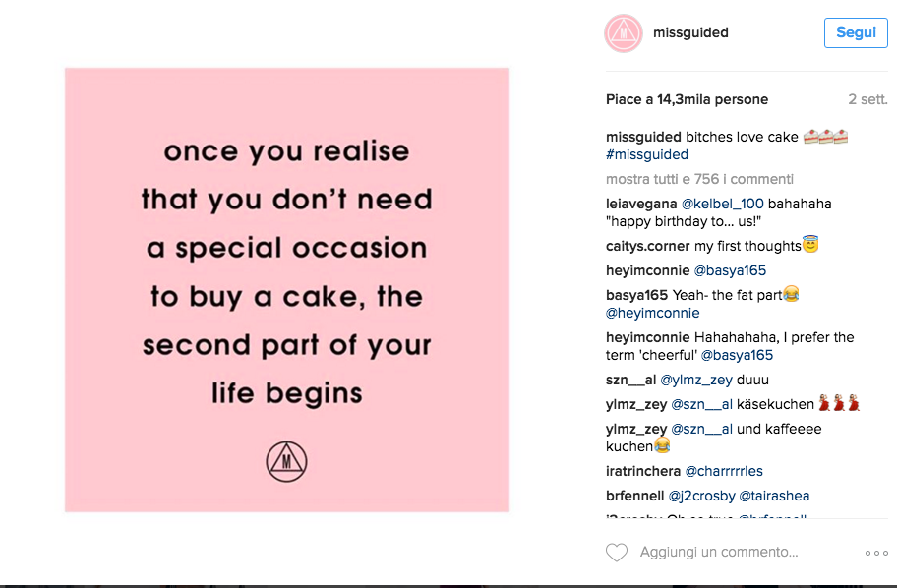The image size is (897, 588).
Task: Click the Segui button to follow missguided
Action: pyautogui.click(x=855, y=32)
